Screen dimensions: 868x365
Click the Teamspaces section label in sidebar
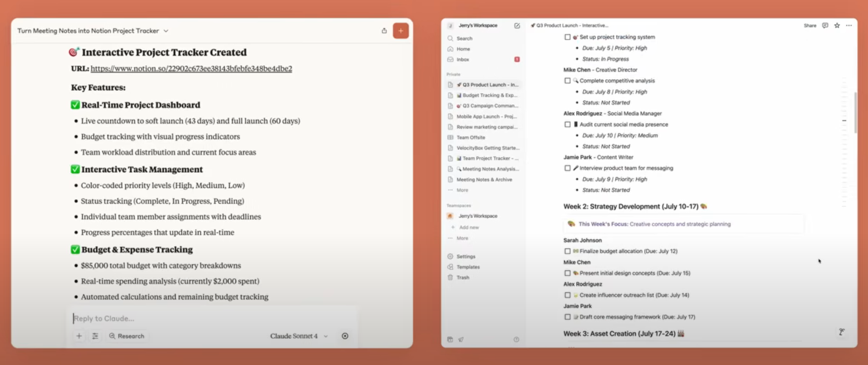click(459, 206)
